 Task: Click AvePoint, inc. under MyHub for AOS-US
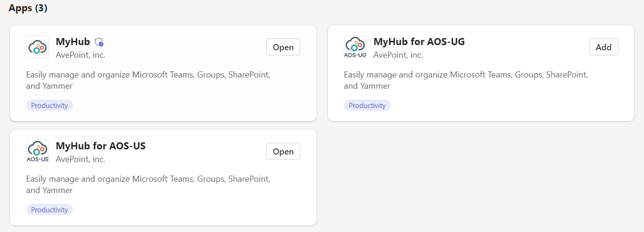[80, 159]
